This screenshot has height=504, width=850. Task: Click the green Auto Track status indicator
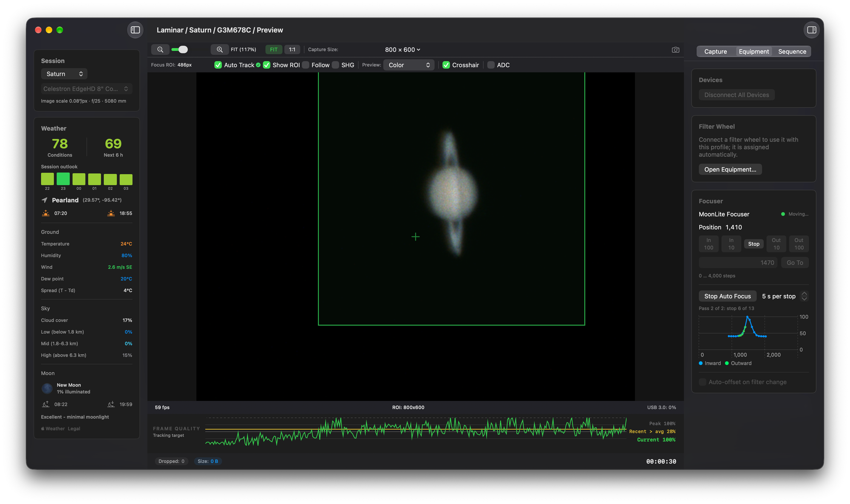click(x=258, y=65)
